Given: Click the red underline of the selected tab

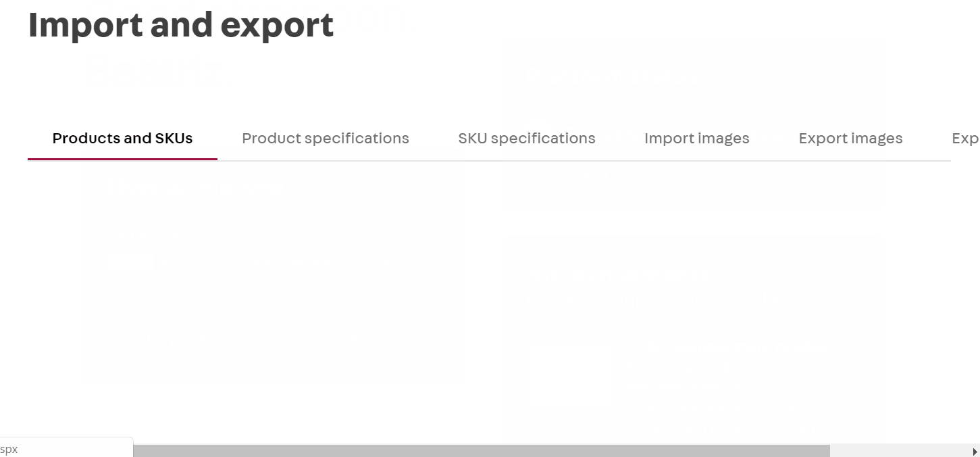Looking at the screenshot, I should click(x=122, y=158).
